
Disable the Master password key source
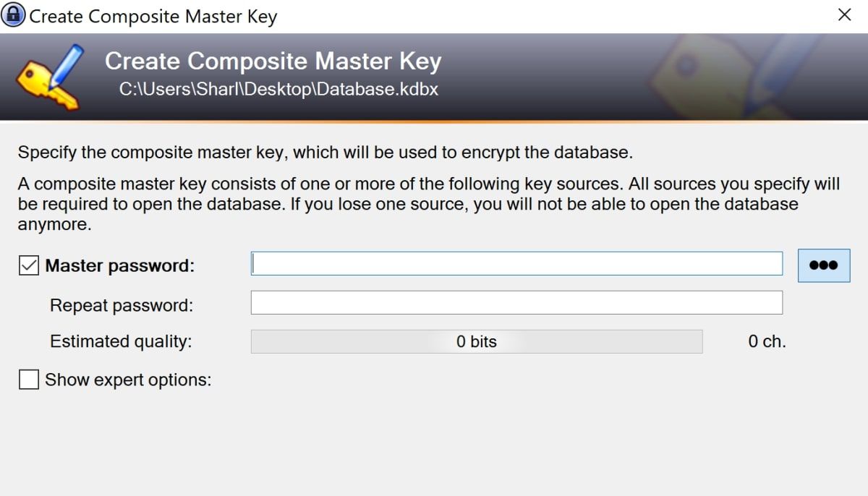click(x=27, y=265)
